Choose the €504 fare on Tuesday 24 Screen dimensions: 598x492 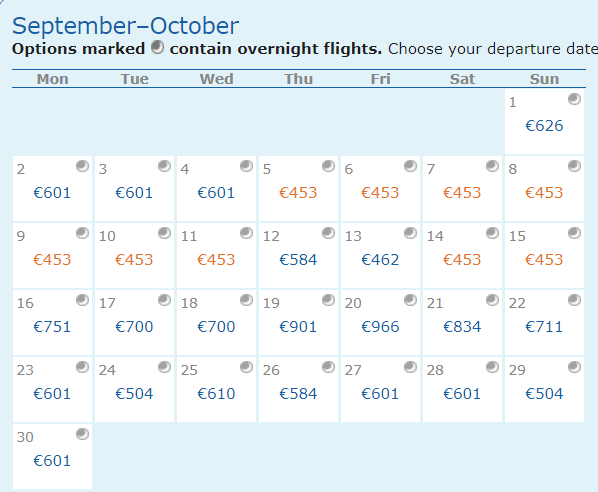pos(134,394)
